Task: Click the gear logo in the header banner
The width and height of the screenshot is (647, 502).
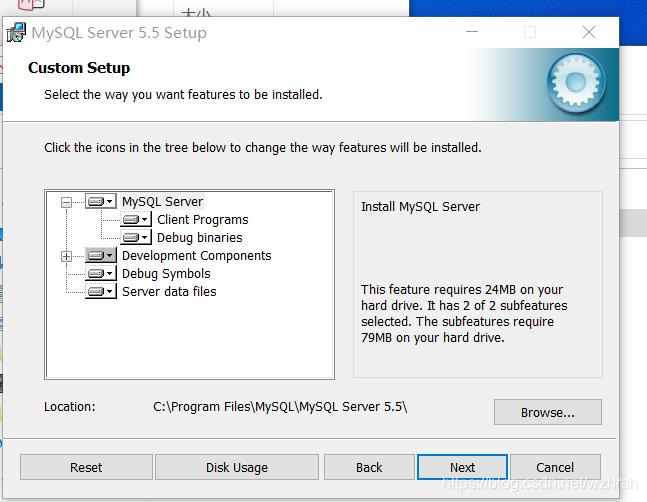Action: (576, 82)
